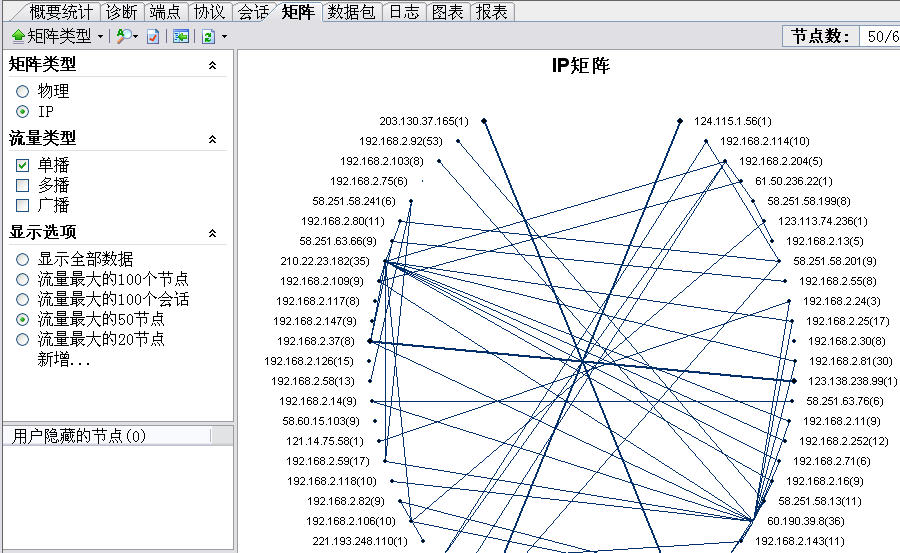Switch to the 图表 tab
The image size is (900, 553).
(448, 12)
